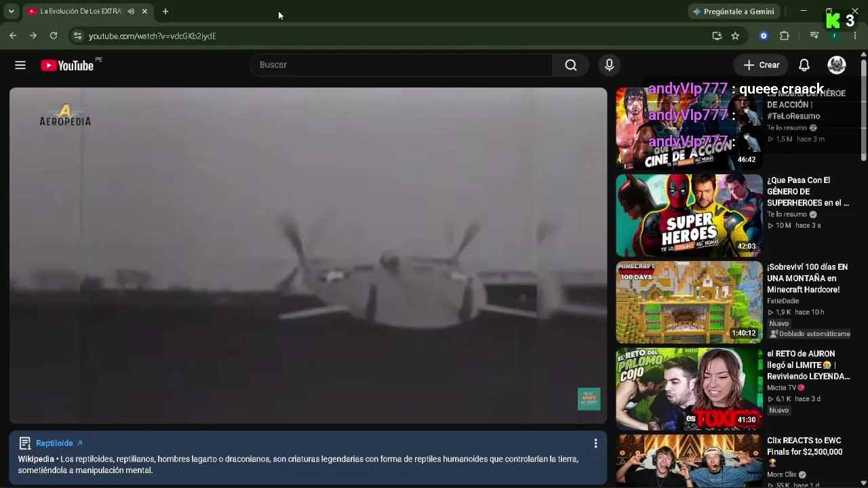The width and height of the screenshot is (868, 488).
Task: Click the Nuevo badge under the Minecraft video
Action: (x=779, y=323)
